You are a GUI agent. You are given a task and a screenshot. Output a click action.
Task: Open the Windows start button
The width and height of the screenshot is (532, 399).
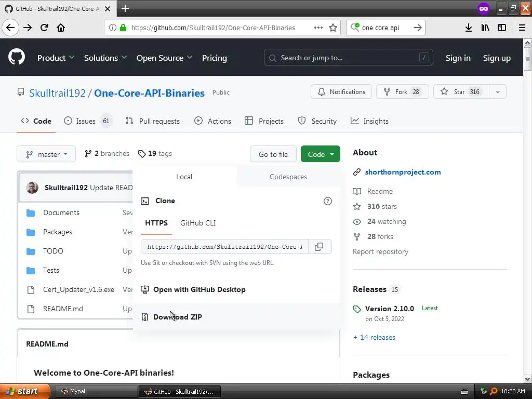(x=25, y=392)
